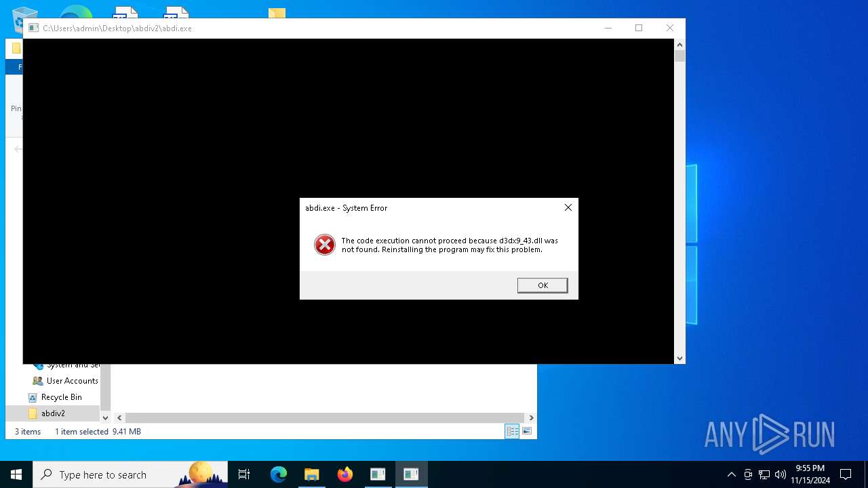Click the Recycle Bin icon in navigation pane

tap(33, 397)
